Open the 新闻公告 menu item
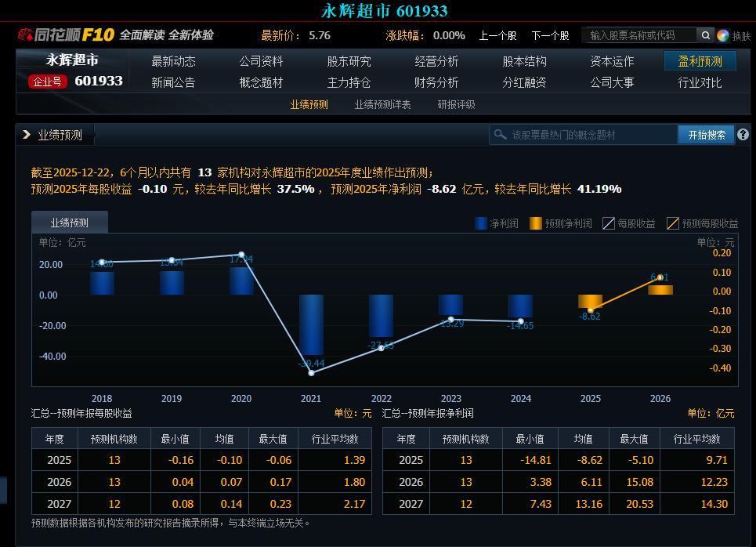This screenshot has height=547, width=756. (173, 82)
